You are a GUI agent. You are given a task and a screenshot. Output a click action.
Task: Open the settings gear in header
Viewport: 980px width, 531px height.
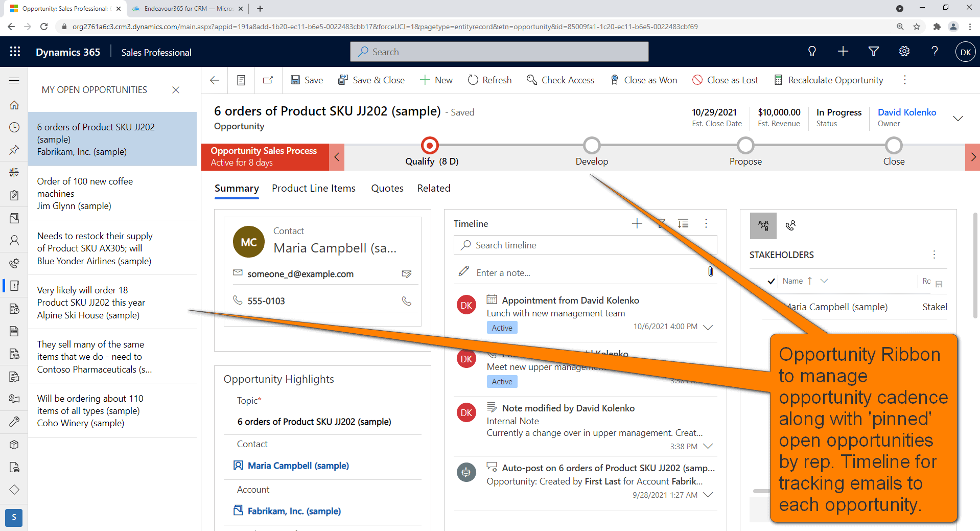(x=904, y=52)
